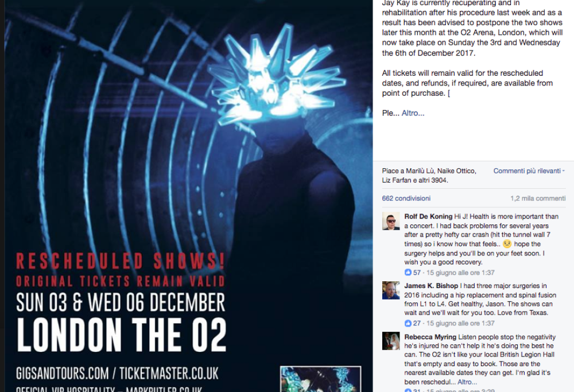The width and height of the screenshot is (574, 392).
Task: Click the Jamiroquai rescheduled shows poster image
Action: (x=188, y=196)
